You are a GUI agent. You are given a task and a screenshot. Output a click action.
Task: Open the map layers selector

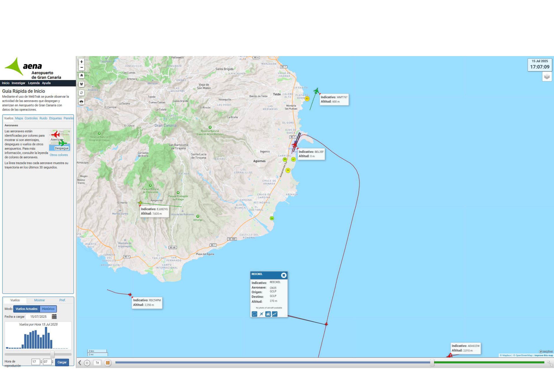tap(547, 77)
